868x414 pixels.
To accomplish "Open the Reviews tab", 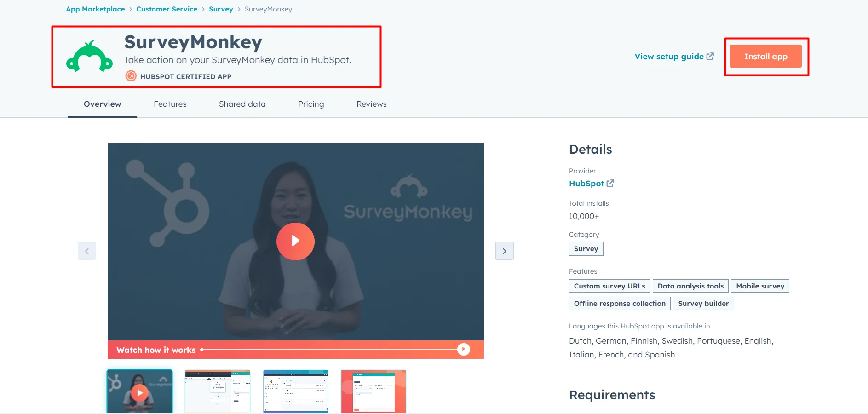I will pyautogui.click(x=372, y=104).
